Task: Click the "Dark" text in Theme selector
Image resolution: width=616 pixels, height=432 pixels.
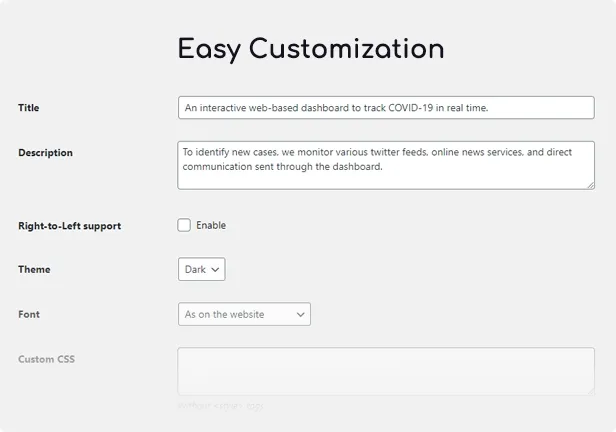Action: [195, 269]
